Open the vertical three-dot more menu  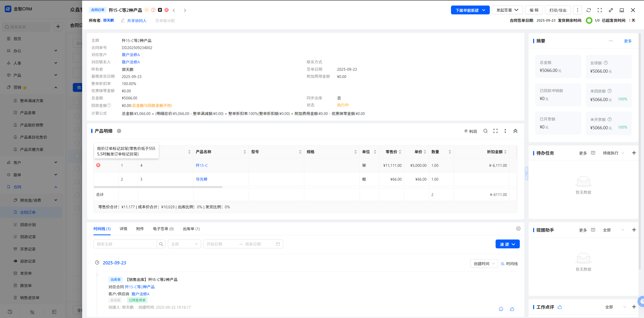pyautogui.click(x=577, y=10)
